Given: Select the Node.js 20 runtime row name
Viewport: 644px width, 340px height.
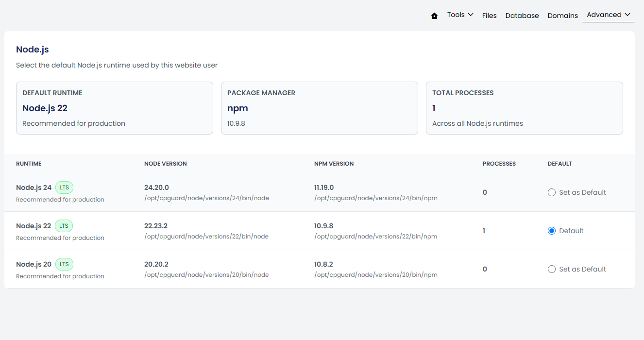Looking at the screenshot, I should (x=34, y=264).
